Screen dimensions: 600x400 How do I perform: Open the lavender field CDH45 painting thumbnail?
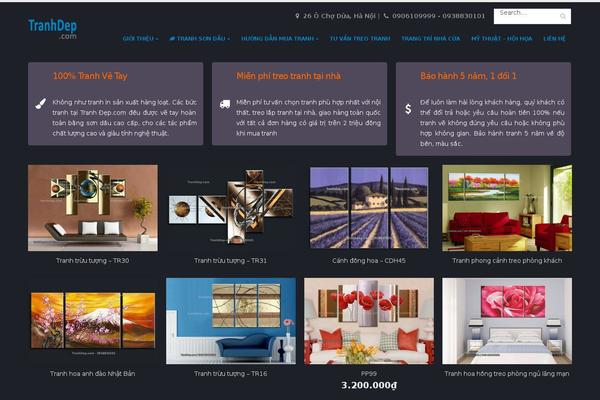[x=369, y=208]
